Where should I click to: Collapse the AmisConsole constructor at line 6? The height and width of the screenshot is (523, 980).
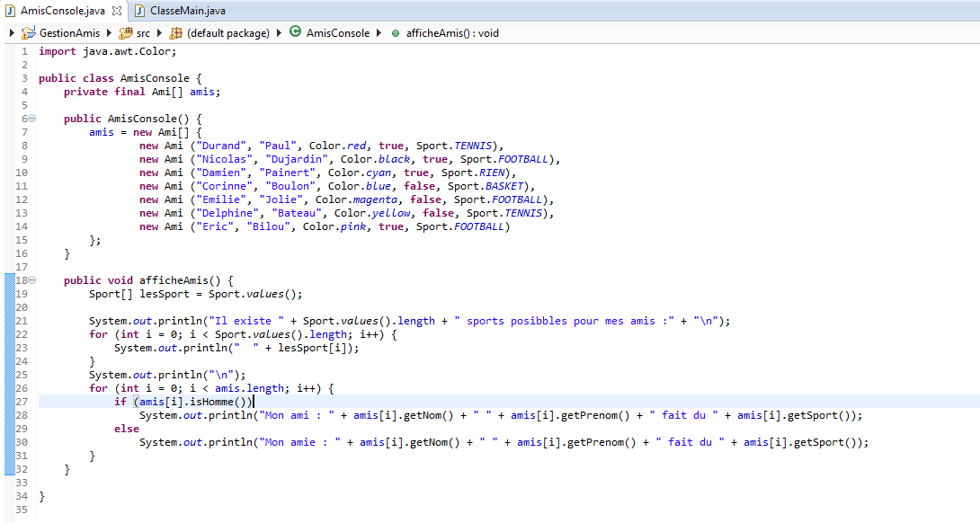pos(31,119)
